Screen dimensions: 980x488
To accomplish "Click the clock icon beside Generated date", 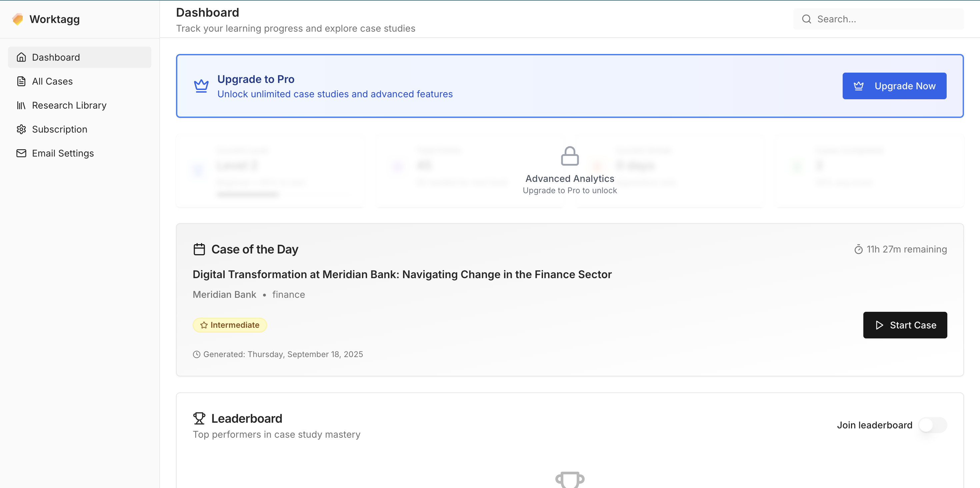I will [x=196, y=354].
